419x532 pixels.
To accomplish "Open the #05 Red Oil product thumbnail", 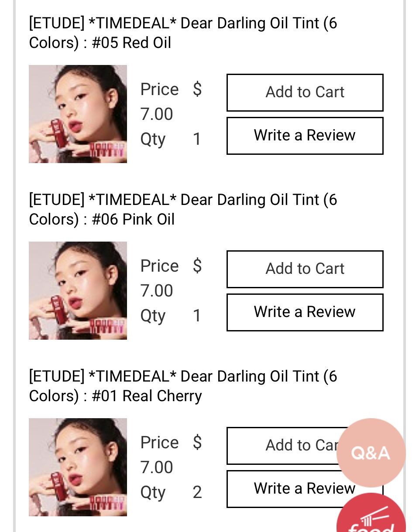I will point(78,114).
